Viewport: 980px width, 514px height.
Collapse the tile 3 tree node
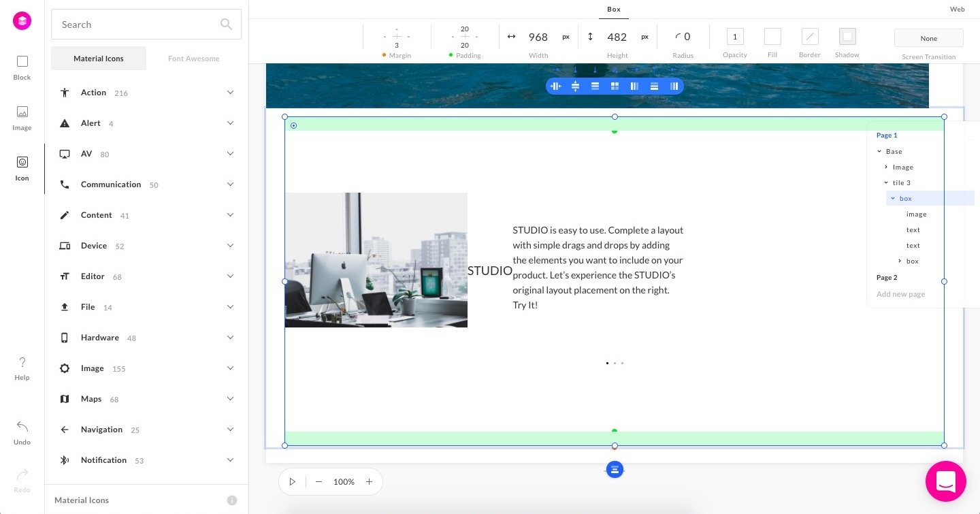(x=886, y=182)
